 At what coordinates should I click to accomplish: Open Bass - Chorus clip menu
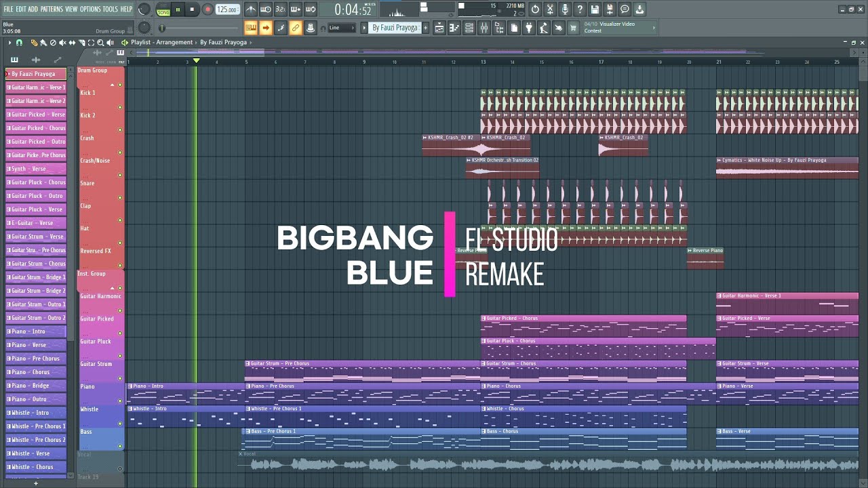(x=484, y=431)
